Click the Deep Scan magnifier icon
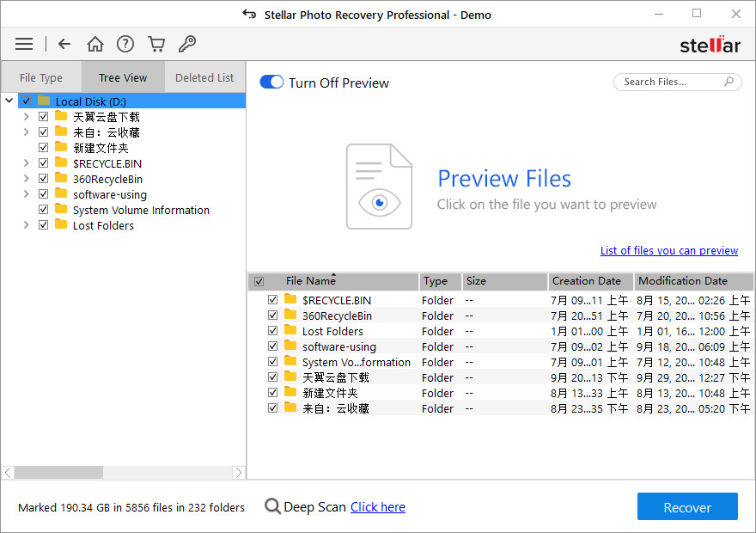The height and width of the screenshot is (533, 756). 272,506
